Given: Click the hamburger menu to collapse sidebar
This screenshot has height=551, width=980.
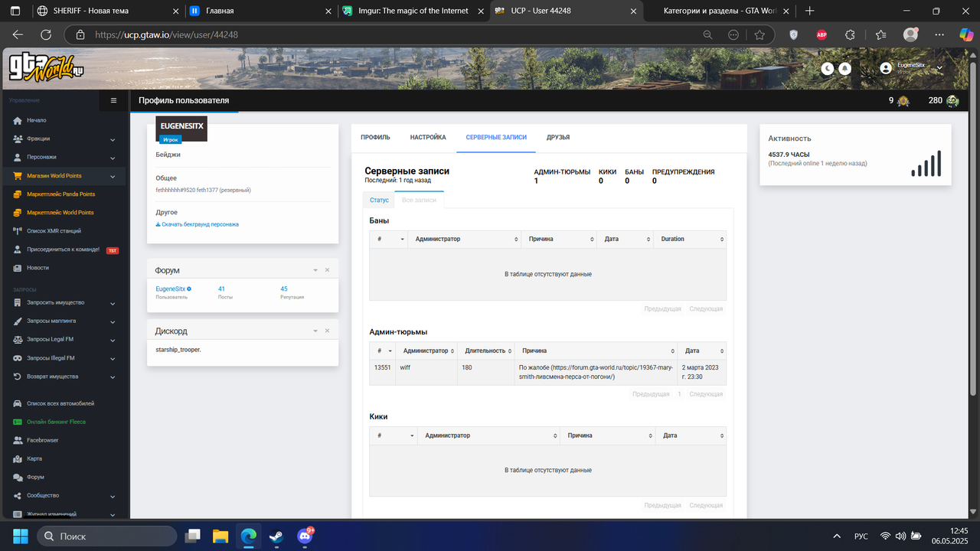Looking at the screenshot, I should tap(113, 100).
